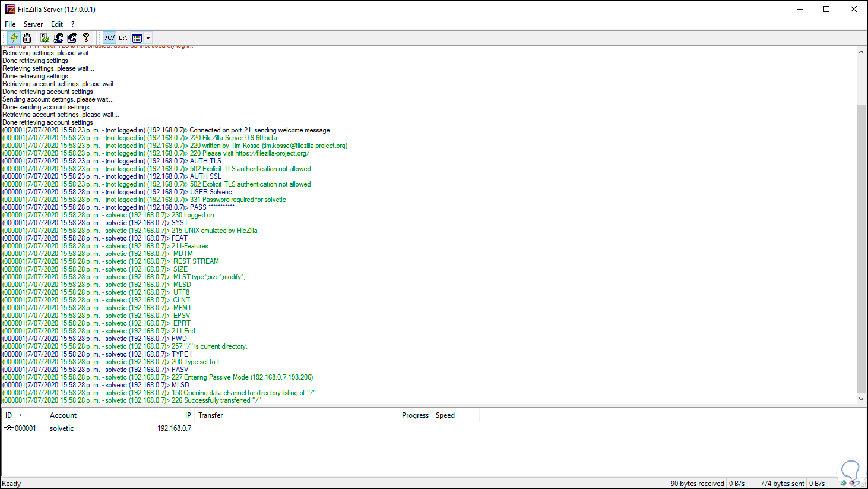The height and width of the screenshot is (489, 868).
Task: Sort connections by the Account column
Action: pyautogui.click(x=90, y=415)
